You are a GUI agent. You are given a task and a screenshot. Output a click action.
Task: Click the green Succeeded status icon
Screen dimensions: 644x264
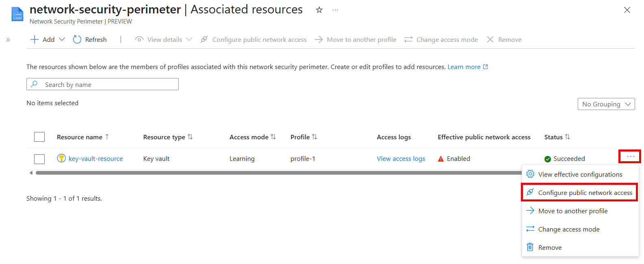click(x=548, y=159)
